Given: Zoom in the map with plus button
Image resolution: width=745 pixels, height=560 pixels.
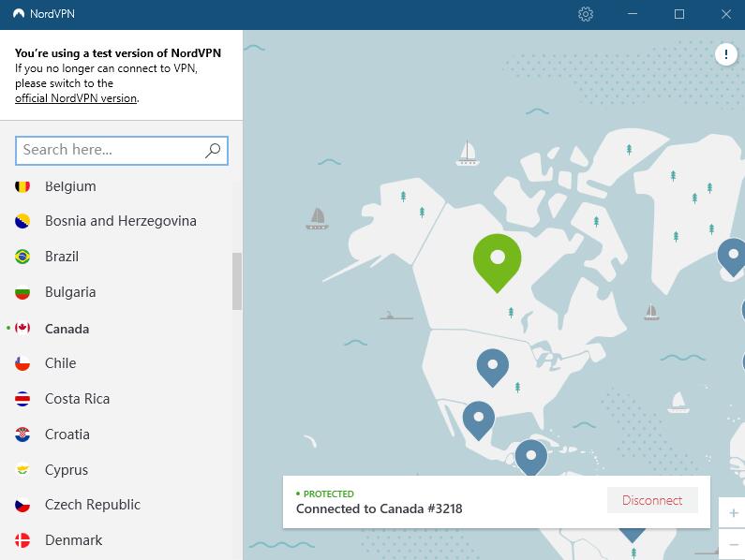Looking at the screenshot, I should pyautogui.click(x=733, y=513).
